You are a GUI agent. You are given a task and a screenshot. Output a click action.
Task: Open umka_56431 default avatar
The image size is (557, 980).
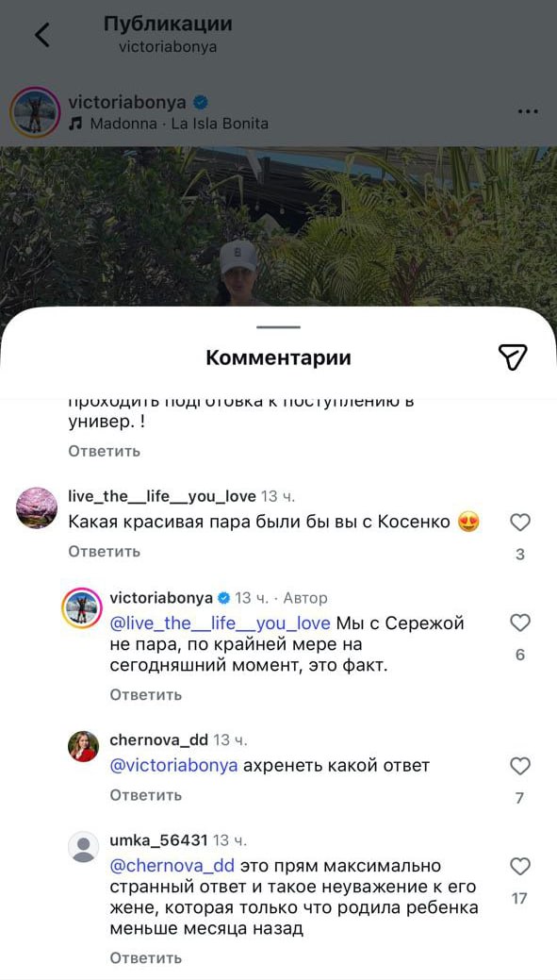tap(83, 847)
